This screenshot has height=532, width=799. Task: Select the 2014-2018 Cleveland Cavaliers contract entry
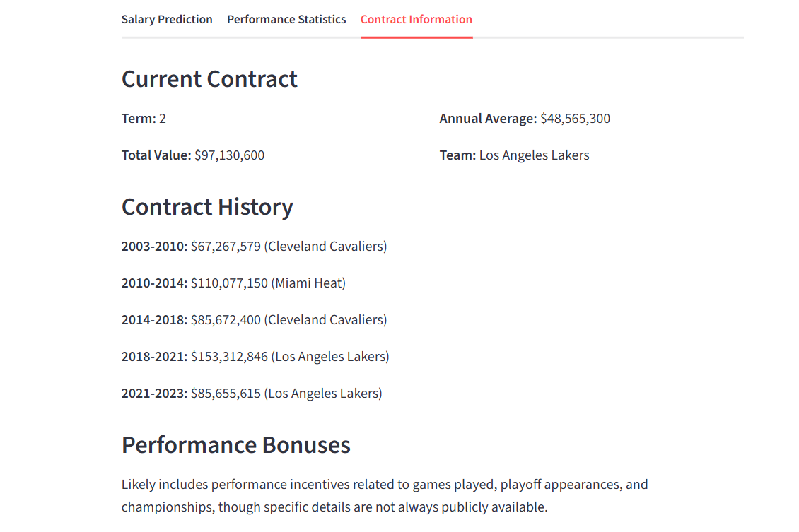point(254,320)
